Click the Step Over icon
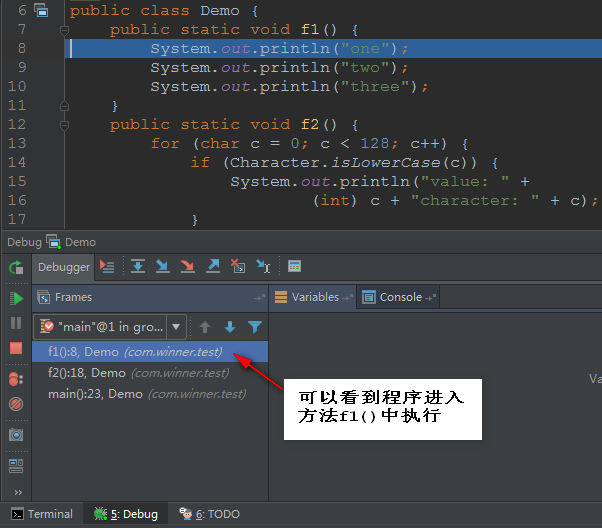The width and height of the screenshot is (602, 528). point(138,266)
